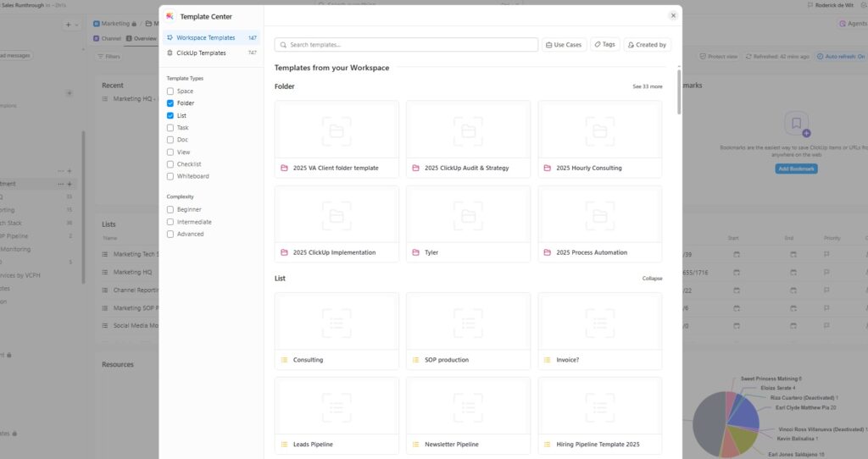Viewport: 868px width, 459px height.
Task: Click the blue segment of pie chart
Action: pos(744,415)
